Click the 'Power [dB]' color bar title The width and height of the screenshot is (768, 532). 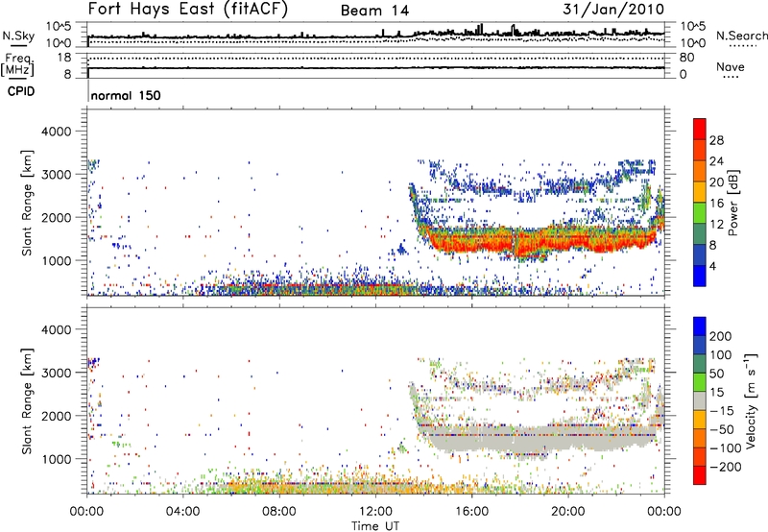732,203
